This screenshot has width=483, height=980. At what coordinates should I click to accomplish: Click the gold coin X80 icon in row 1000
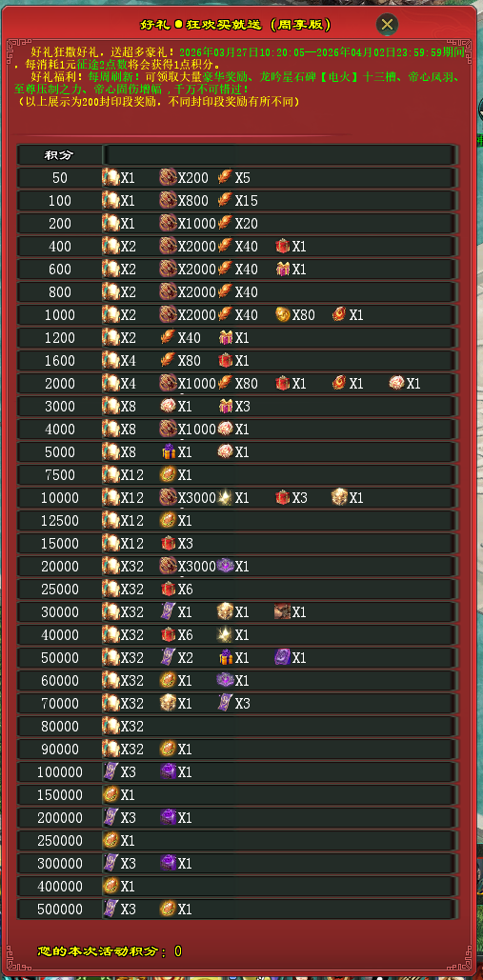click(x=283, y=314)
